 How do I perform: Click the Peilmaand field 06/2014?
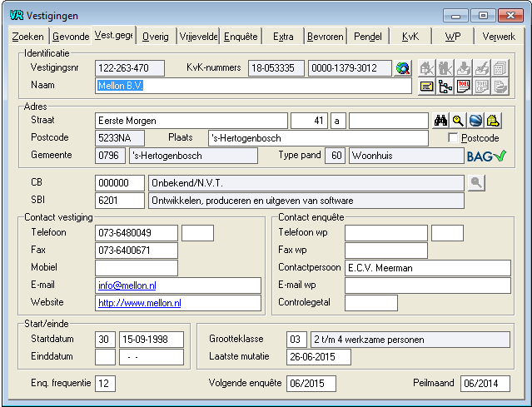click(485, 384)
